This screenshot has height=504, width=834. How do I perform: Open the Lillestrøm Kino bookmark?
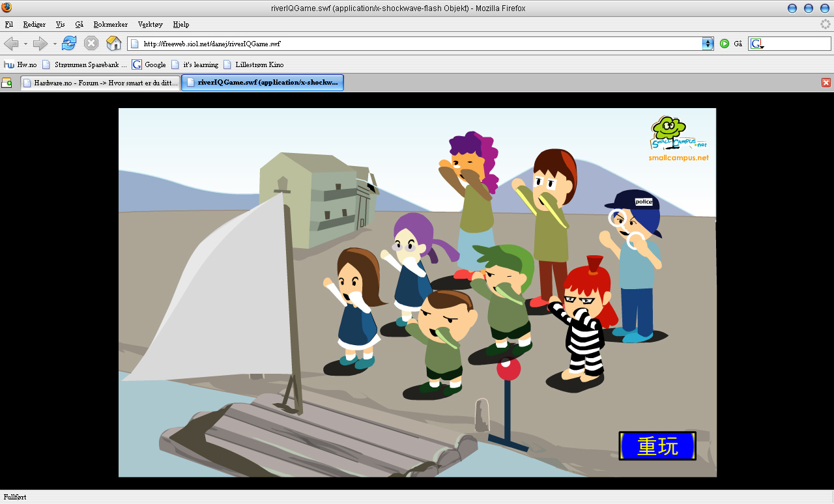point(253,64)
